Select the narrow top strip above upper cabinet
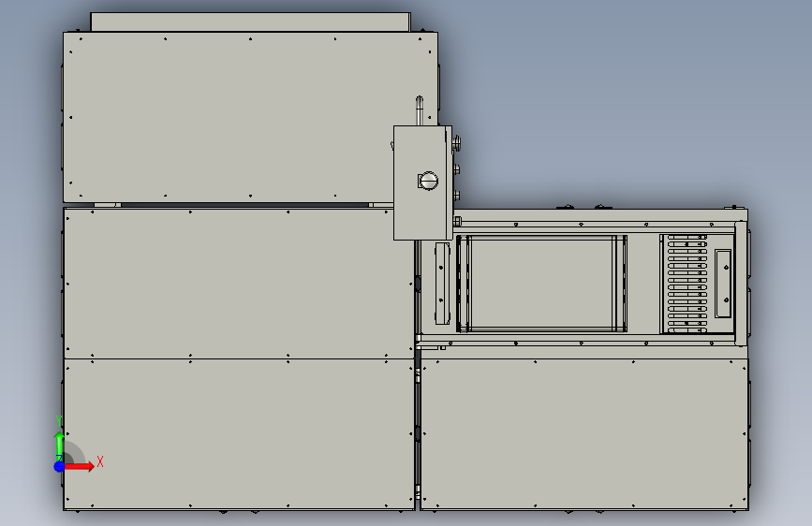Viewport: 812px width, 526px height. point(251,22)
